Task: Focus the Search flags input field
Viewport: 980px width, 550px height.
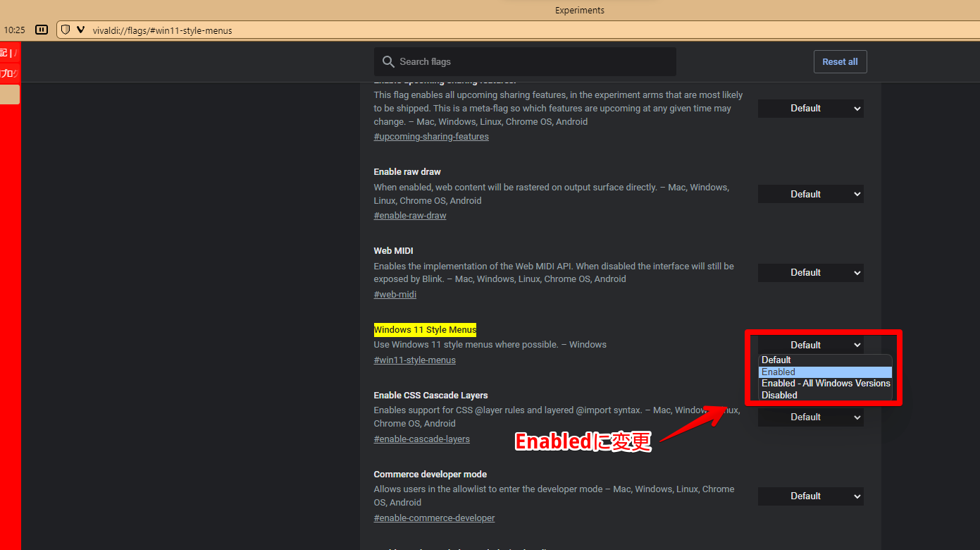Action: (x=525, y=61)
